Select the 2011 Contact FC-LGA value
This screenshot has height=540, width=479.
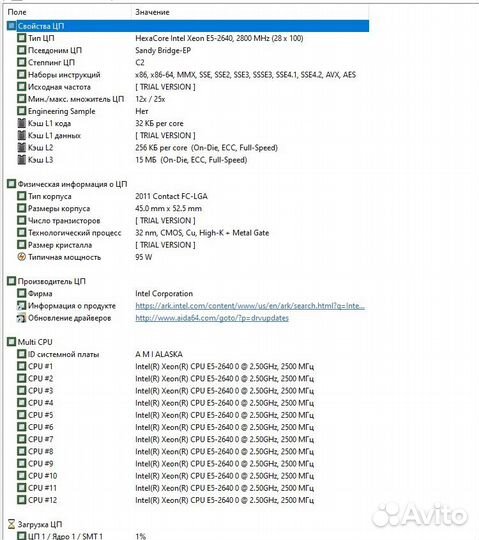coord(171,196)
